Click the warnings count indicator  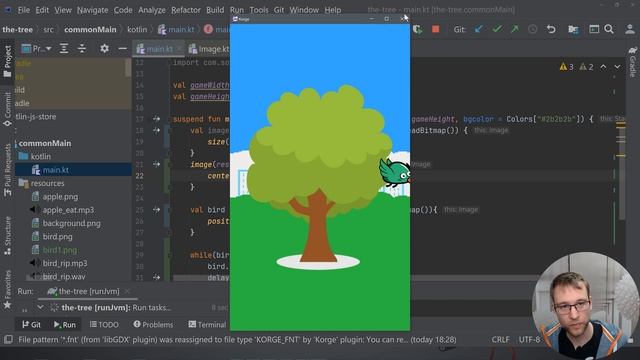coord(567,67)
